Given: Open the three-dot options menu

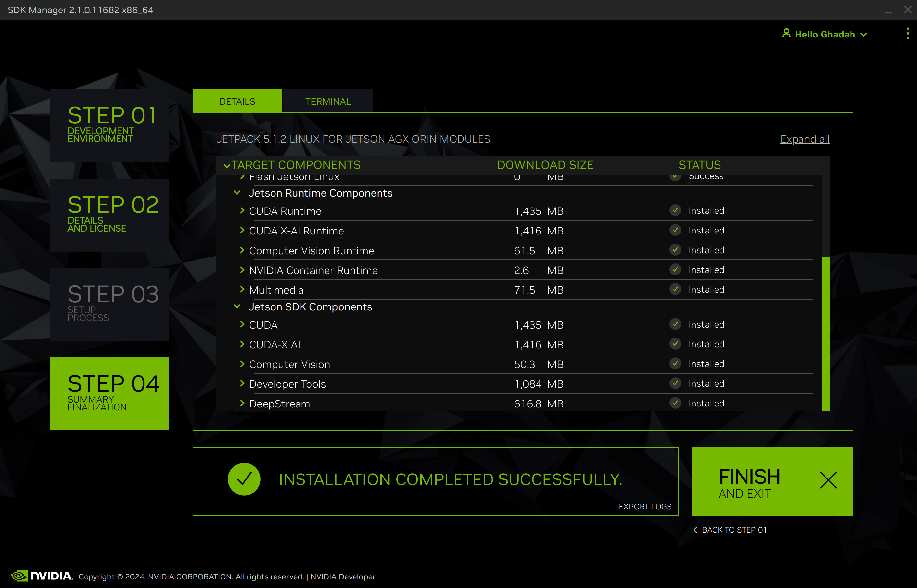Looking at the screenshot, I should [x=908, y=34].
